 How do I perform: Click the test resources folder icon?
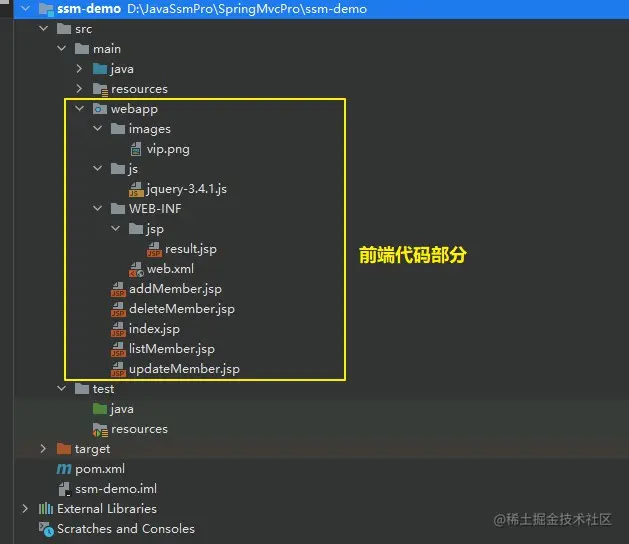click(x=100, y=429)
